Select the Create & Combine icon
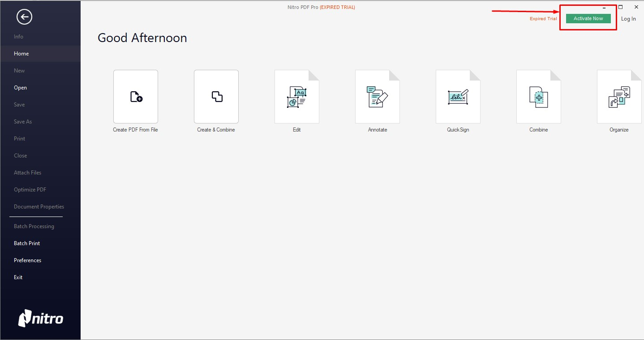 pos(216,97)
